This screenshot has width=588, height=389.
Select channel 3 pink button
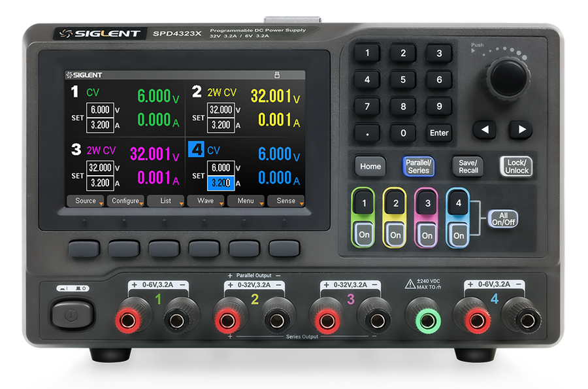427,203
